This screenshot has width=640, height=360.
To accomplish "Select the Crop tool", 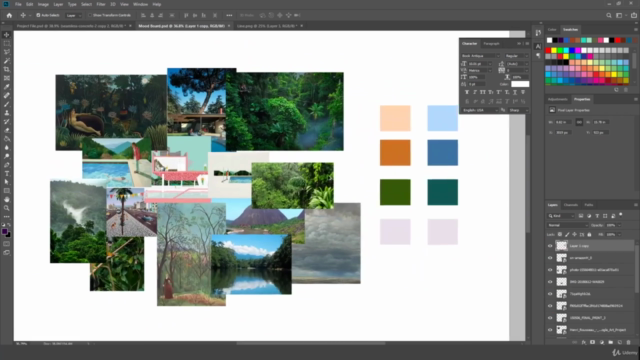I will coord(7,69).
